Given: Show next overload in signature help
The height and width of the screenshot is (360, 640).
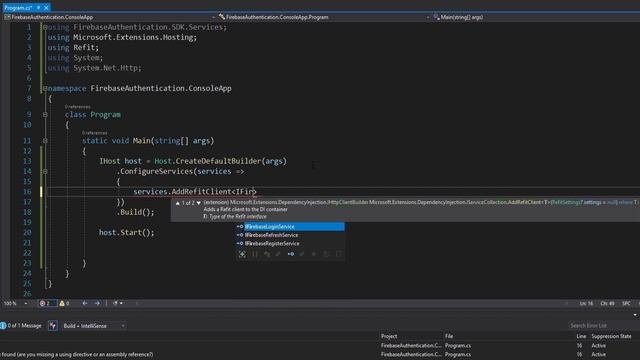Looking at the screenshot, I should pos(199,203).
